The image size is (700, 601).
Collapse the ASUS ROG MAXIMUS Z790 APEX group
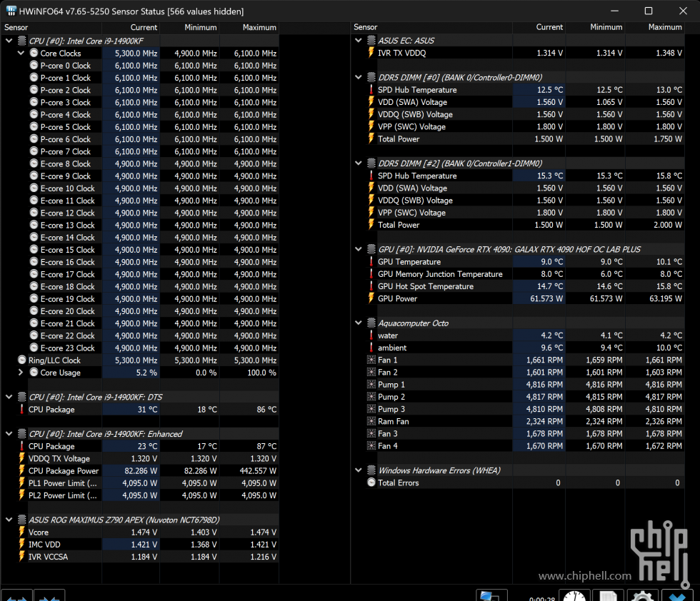pyautogui.click(x=9, y=520)
